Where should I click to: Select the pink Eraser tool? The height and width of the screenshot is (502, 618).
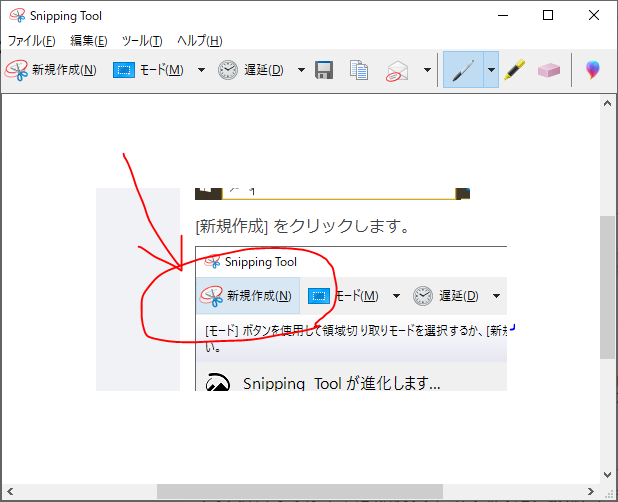(x=549, y=70)
